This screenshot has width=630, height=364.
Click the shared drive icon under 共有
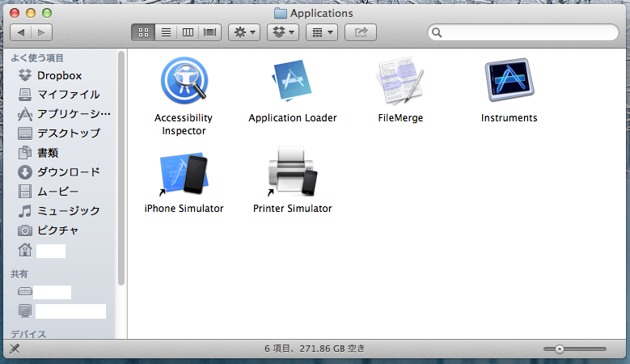pos(25,291)
